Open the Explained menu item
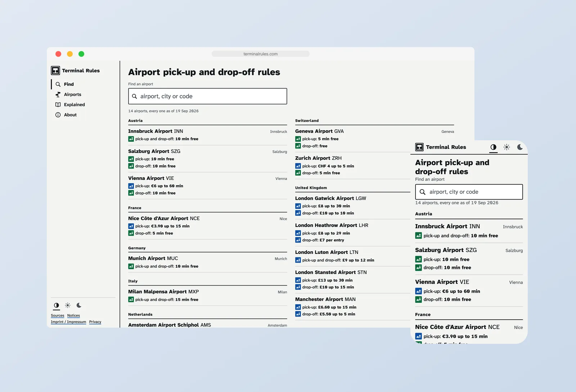576x392 pixels. pos(75,105)
